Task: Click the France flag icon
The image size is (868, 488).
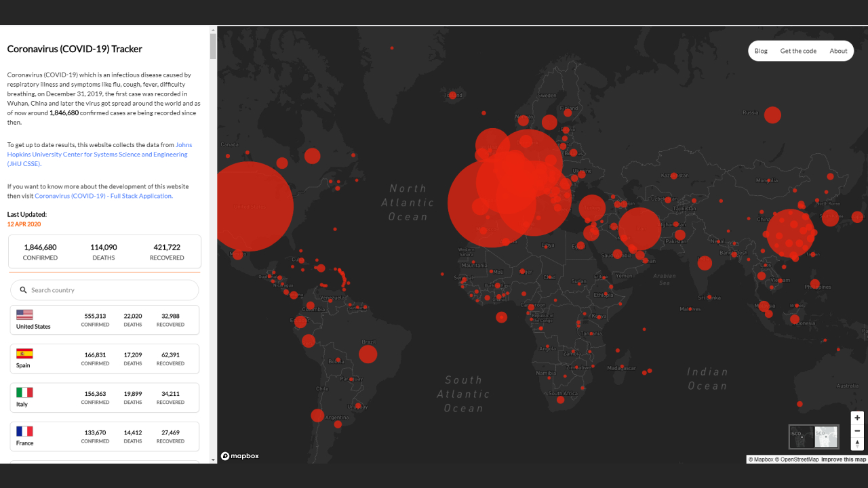Action: (x=24, y=431)
